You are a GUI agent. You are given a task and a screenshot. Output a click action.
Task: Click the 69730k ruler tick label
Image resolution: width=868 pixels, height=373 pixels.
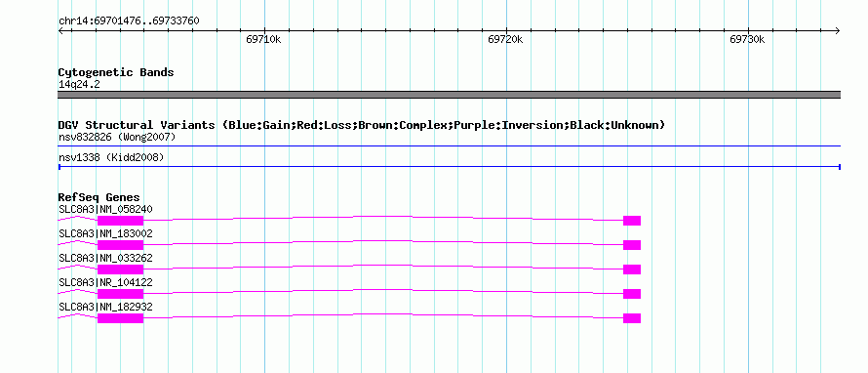[x=747, y=39]
